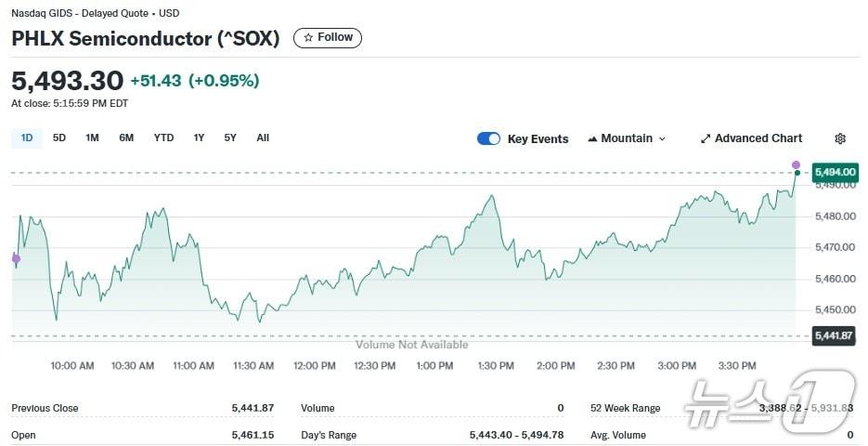Screen dimensions: 868x446
Task: Expand the Mountain chart style dropdown
Action: (662, 138)
